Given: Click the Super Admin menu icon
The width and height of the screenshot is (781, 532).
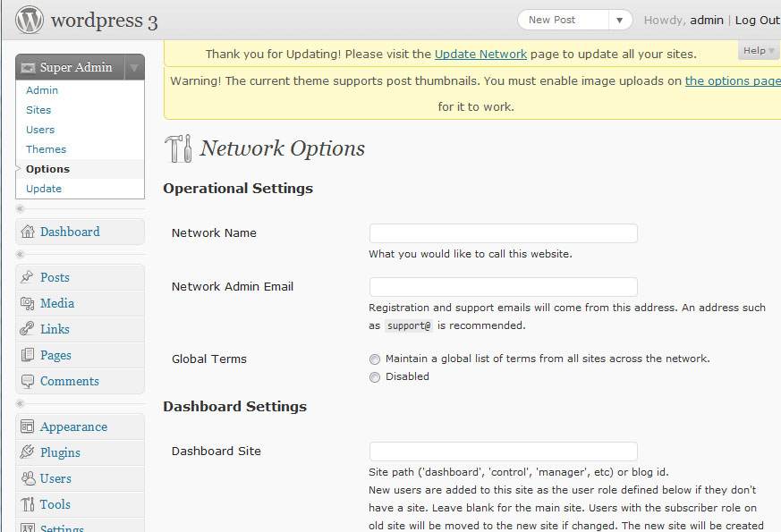Looking at the screenshot, I should (x=28, y=67).
